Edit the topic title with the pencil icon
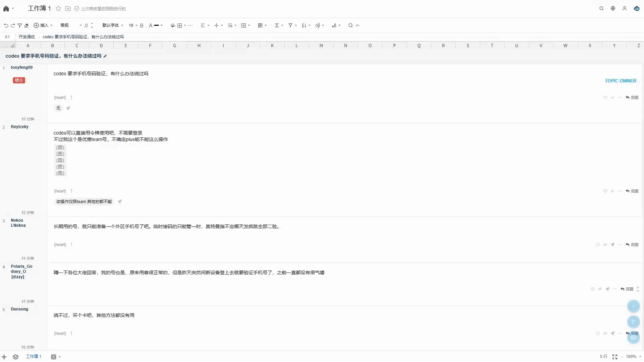 (x=105, y=56)
